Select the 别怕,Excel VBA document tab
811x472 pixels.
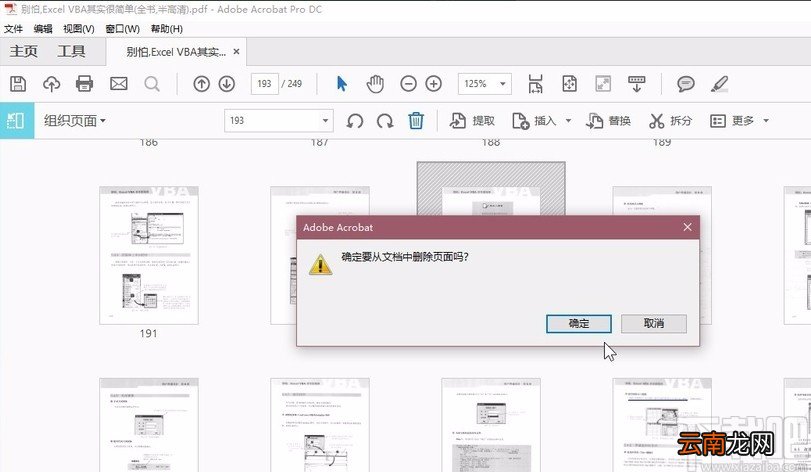176,52
